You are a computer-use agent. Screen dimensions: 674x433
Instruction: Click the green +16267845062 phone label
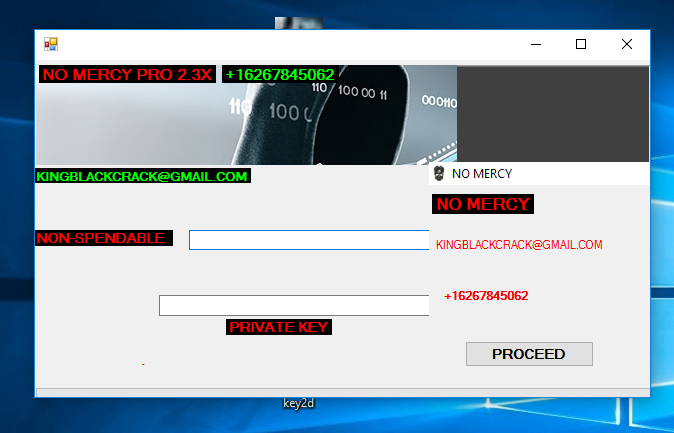pos(279,74)
